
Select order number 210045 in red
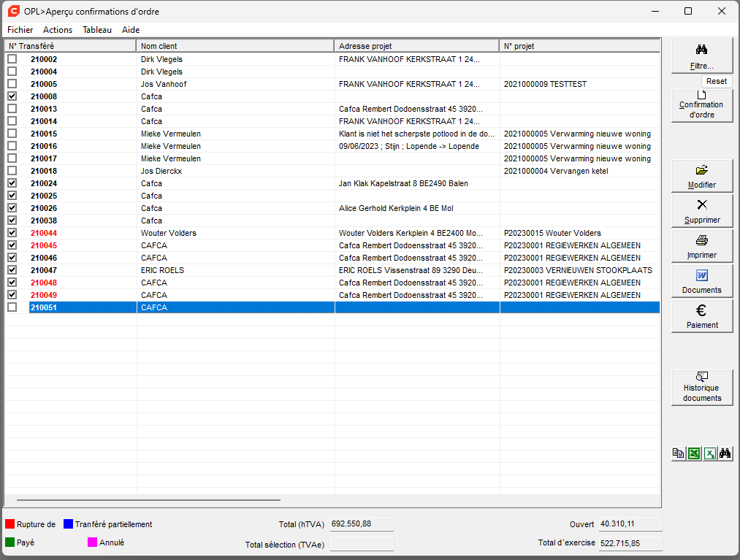tap(44, 245)
